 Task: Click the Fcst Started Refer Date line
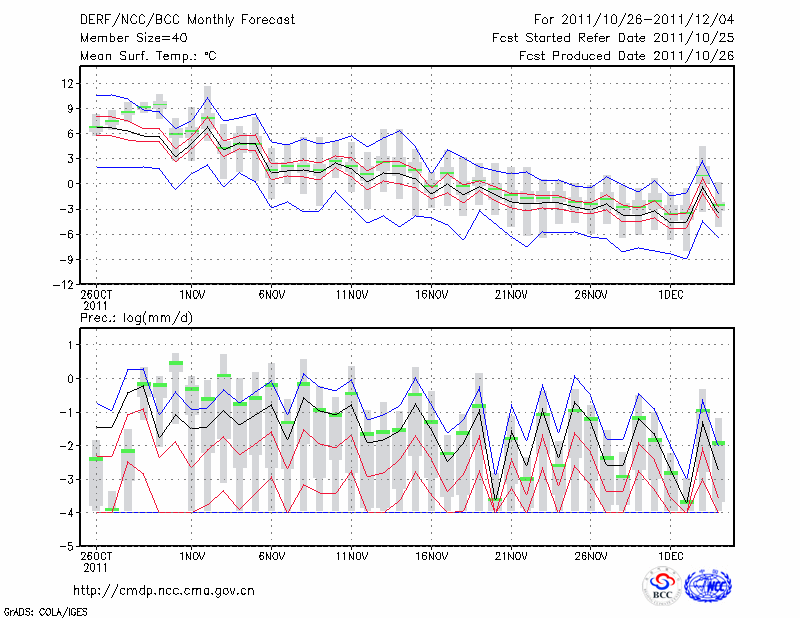(613, 38)
